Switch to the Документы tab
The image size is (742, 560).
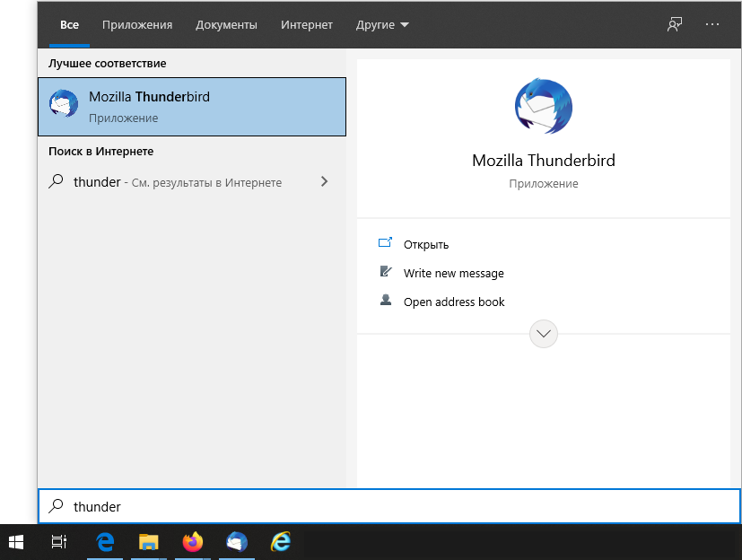[x=226, y=24]
